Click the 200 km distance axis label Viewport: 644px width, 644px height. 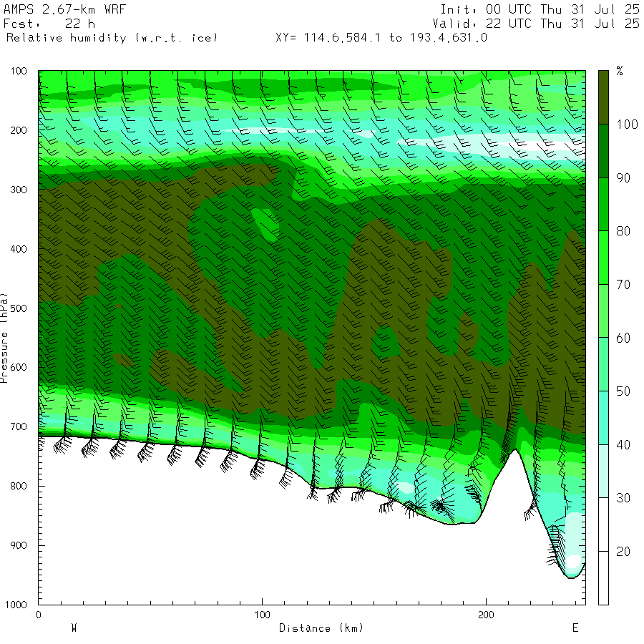point(486,615)
